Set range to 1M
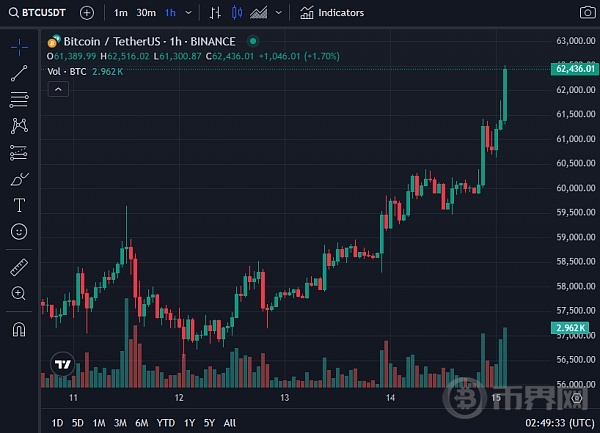 (99, 423)
